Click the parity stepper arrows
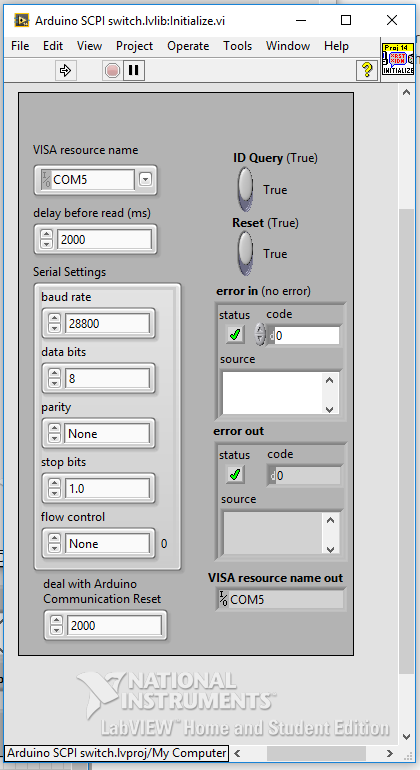 55,434
